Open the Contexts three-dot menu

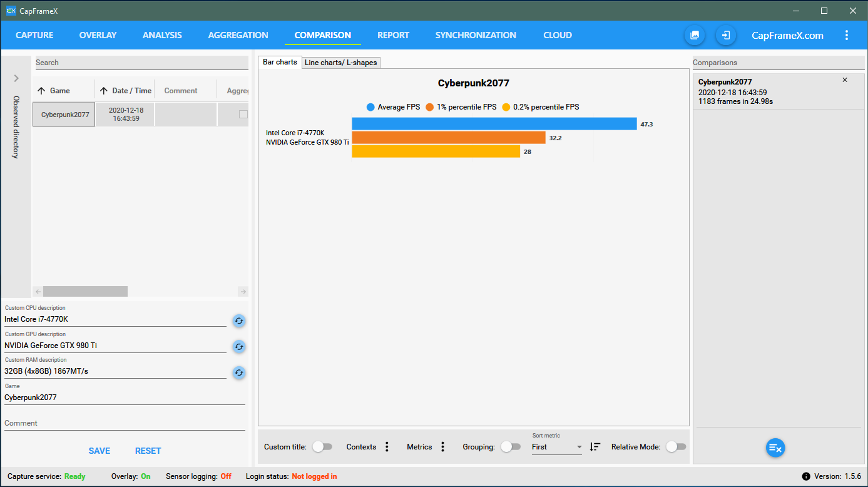387,447
